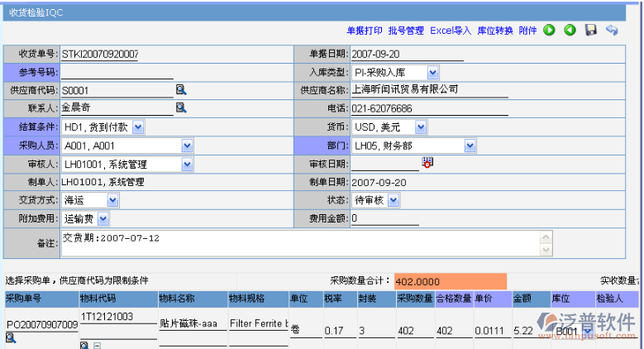
Task: Open supplier code lookup magnifier icon
Action: tap(181, 89)
